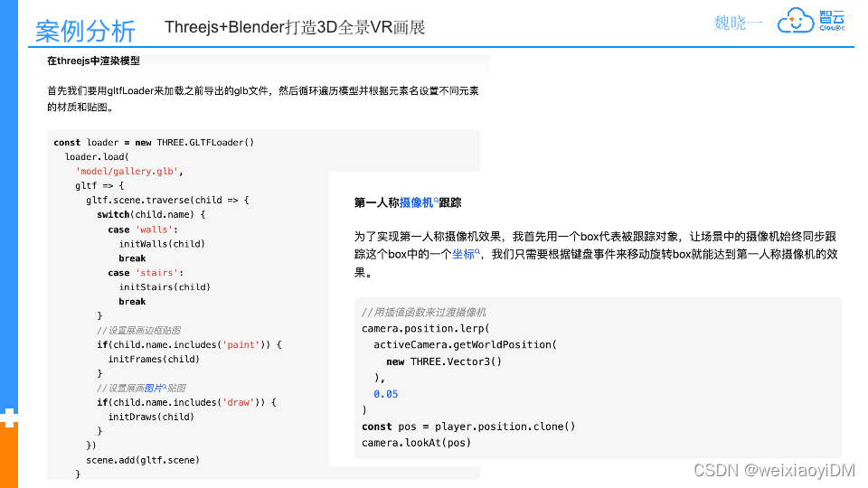
Task: Click the 坐标 hyperlink in the paragraph
Action: click(465, 254)
